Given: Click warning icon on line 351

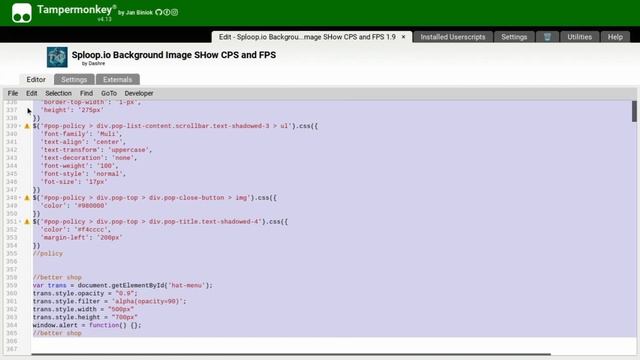Looking at the screenshot, I should 27,222.
